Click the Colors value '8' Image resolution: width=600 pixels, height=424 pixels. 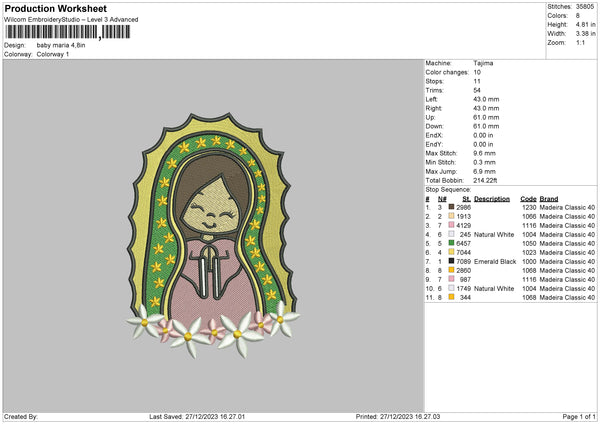point(578,16)
